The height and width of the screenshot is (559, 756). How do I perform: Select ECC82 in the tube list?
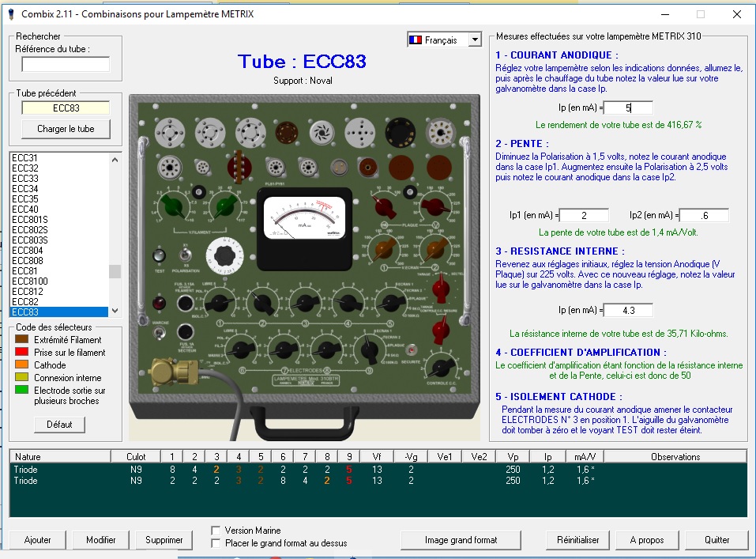click(x=59, y=302)
